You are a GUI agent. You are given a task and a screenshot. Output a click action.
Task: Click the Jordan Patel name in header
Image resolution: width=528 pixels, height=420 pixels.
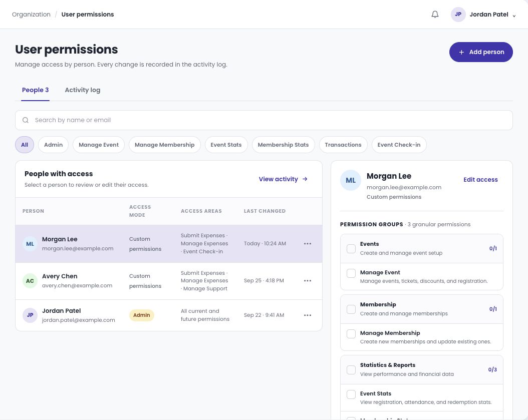[488, 15]
